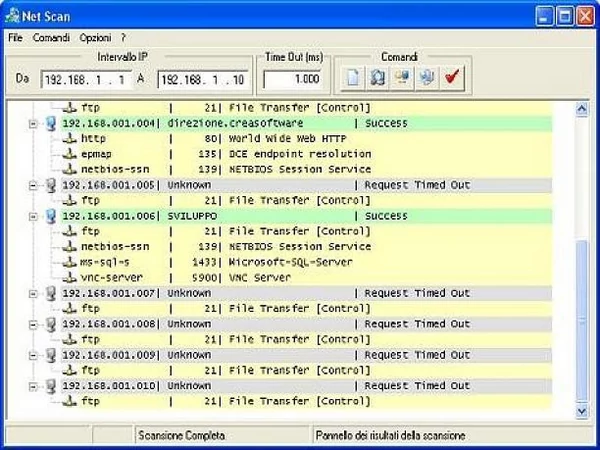Click the service icon beside http
The image size is (600, 450).
(70, 139)
